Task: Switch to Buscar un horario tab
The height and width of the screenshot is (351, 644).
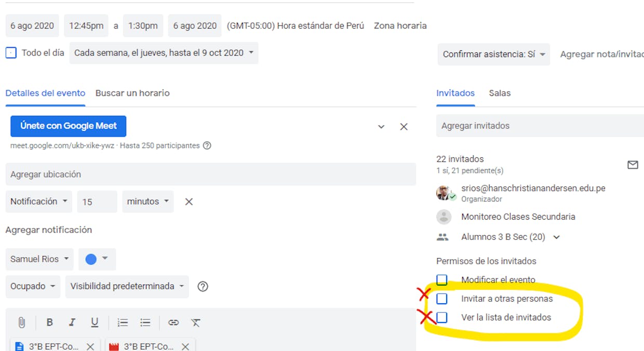Action: click(x=132, y=93)
